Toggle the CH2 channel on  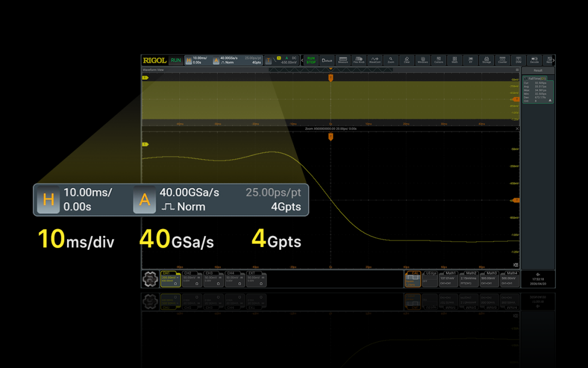190,279
